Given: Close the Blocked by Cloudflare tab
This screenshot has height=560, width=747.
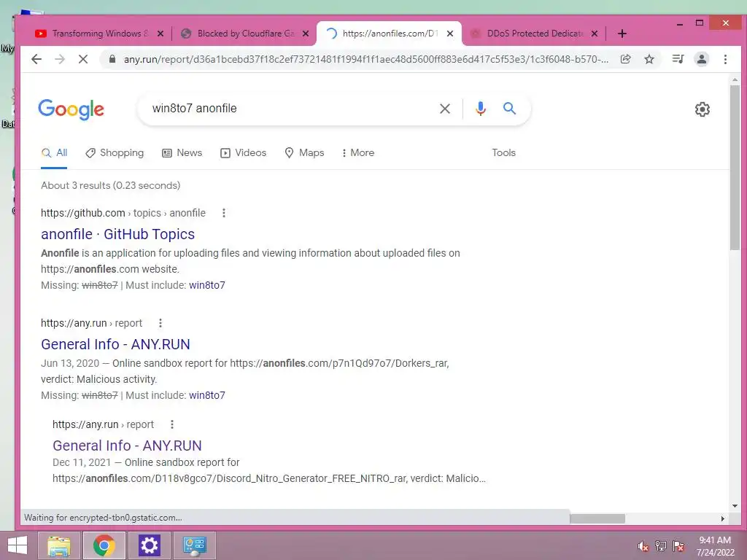Looking at the screenshot, I should point(306,34).
